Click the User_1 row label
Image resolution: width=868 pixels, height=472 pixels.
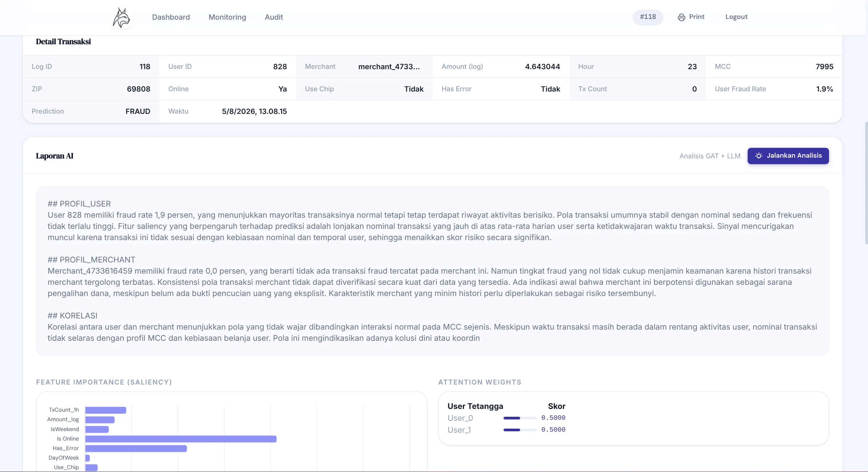[x=459, y=430]
